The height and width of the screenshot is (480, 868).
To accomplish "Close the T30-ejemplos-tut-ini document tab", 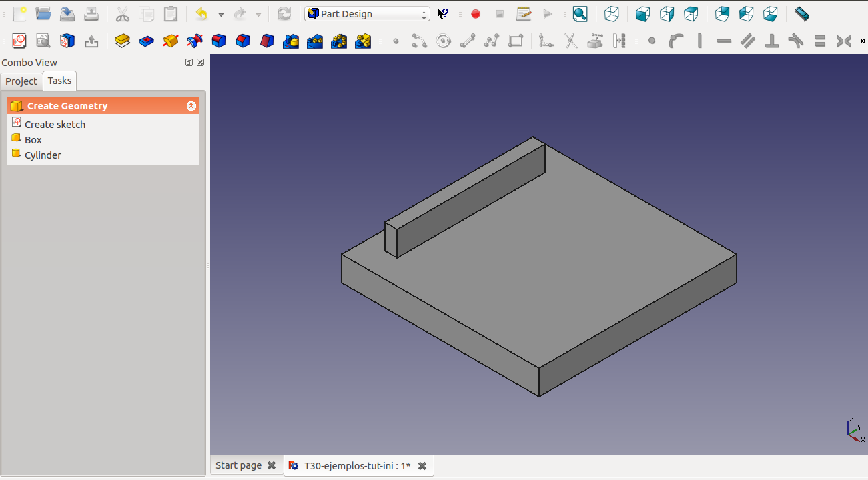I will click(422, 466).
